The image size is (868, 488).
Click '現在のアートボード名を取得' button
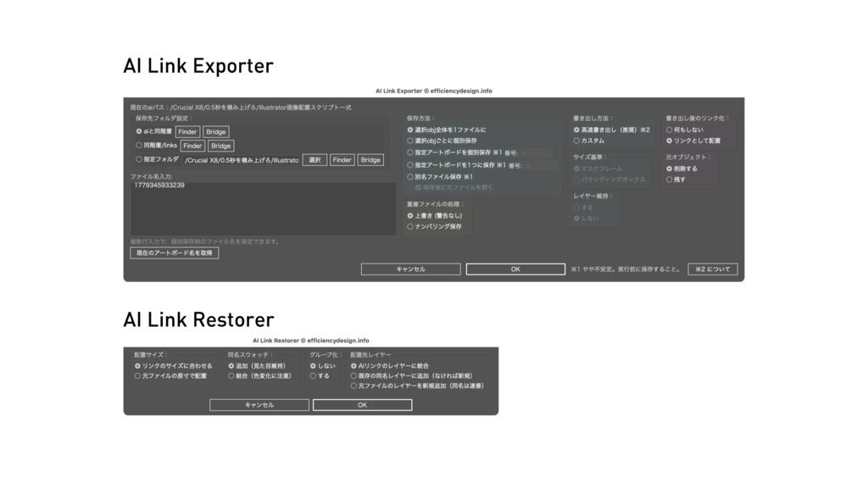[x=175, y=252]
